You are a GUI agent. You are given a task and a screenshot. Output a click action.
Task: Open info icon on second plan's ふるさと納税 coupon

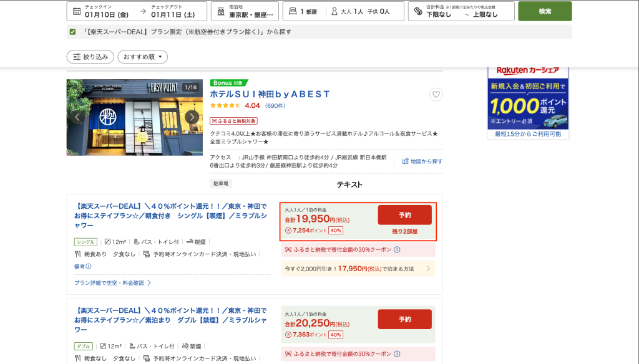click(x=397, y=355)
